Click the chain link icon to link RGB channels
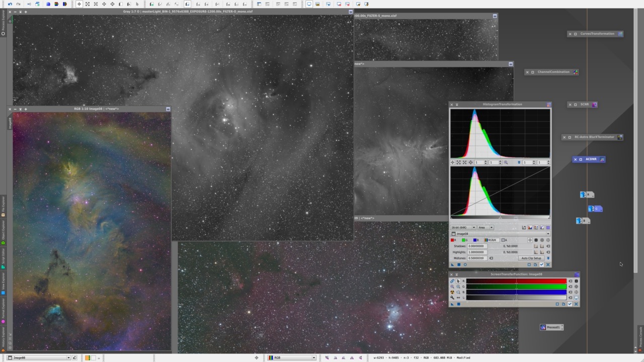Image resolution: width=644 pixels, height=362 pixels. pyautogui.click(x=452, y=281)
